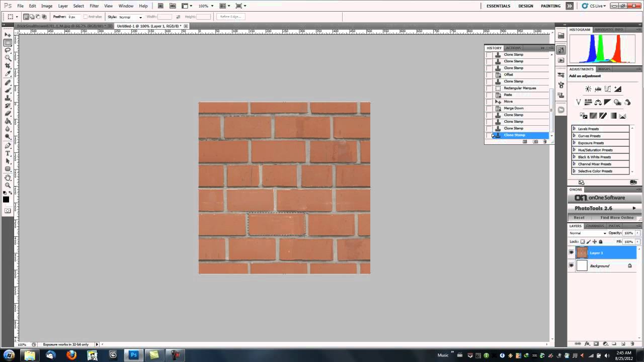This screenshot has width=644, height=362.
Task: Select the Move tool in toolbox
Action: [8, 35]
